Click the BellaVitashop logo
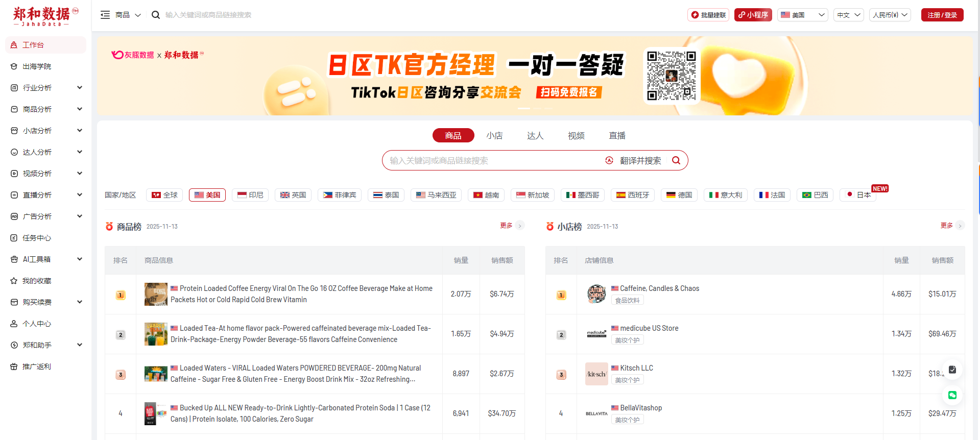The width and height of the screenshot is (980, 440). click(596, 413)
